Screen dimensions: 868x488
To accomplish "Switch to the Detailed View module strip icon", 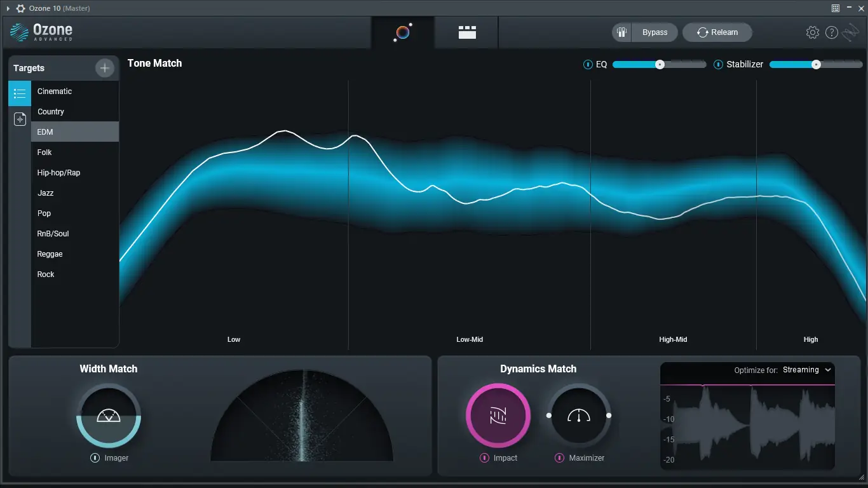I will pos(466,32).
